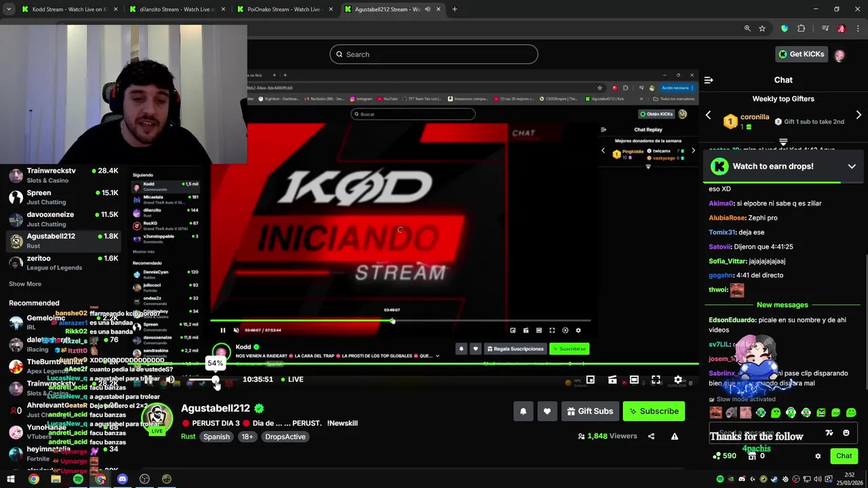The image size is (868, 488).
Task: Jump to LIVE on main player
Action: 292,380
